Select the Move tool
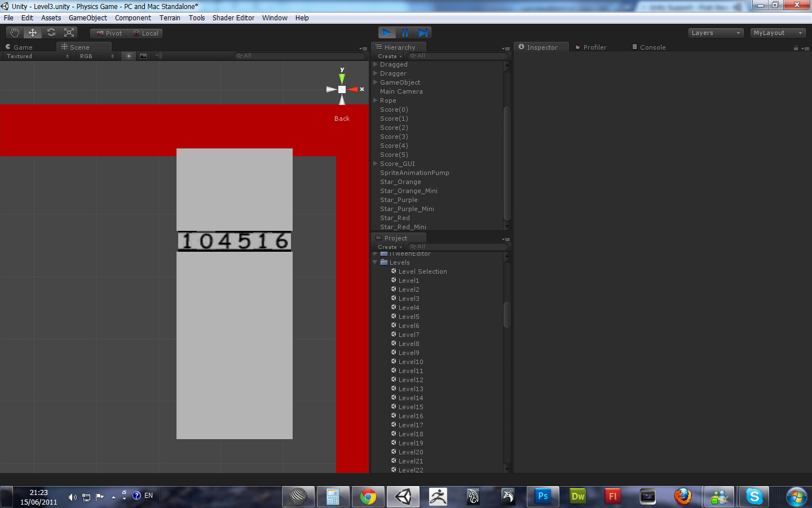812x508 pixels. pos(32,32)
